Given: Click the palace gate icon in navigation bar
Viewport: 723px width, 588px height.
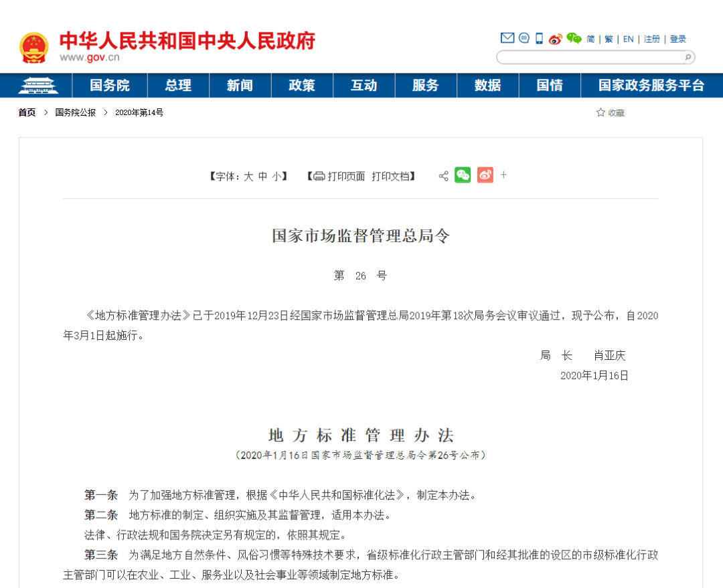Looking at the screenshot, I should tap(38, 86).
